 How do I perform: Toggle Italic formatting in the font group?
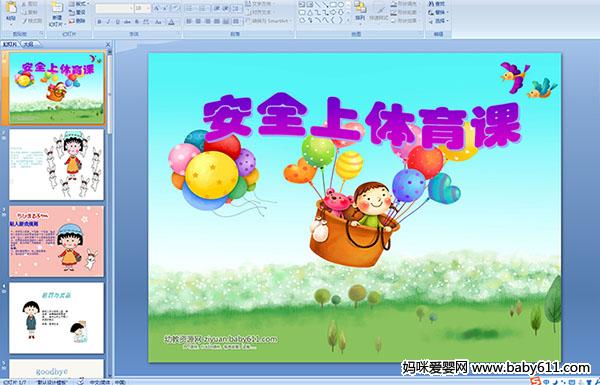(x=108, y=22)
